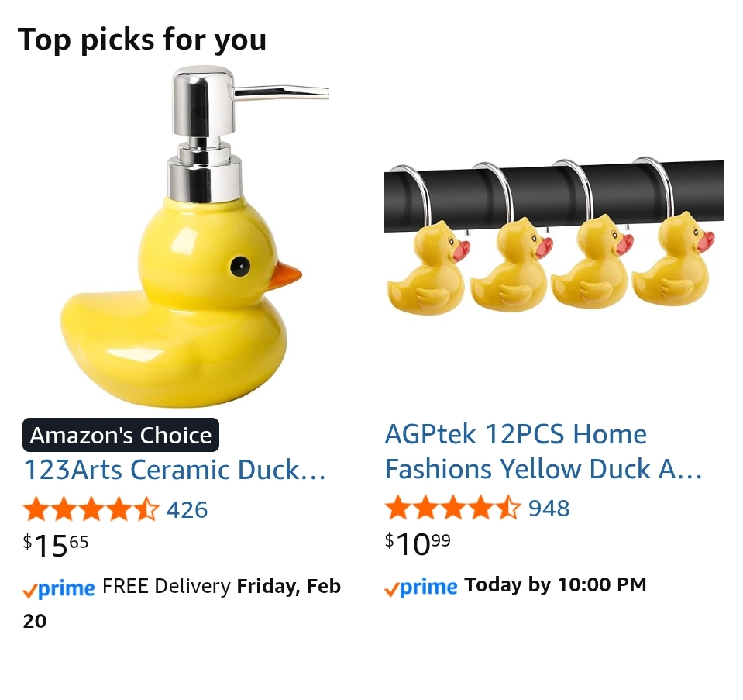Click the Prime logo under the $10.99 price
Screen dimensions: 743x700
pos(421,587)
